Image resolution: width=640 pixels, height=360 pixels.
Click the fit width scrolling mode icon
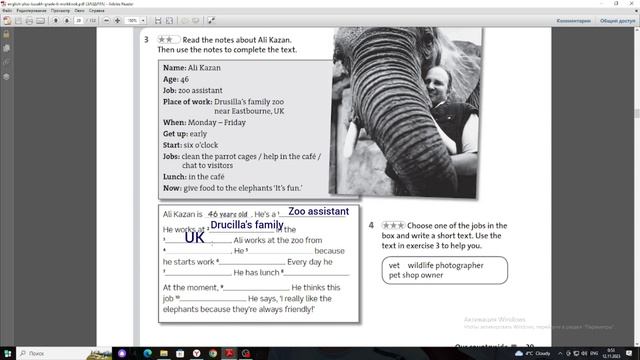[158, 20]
